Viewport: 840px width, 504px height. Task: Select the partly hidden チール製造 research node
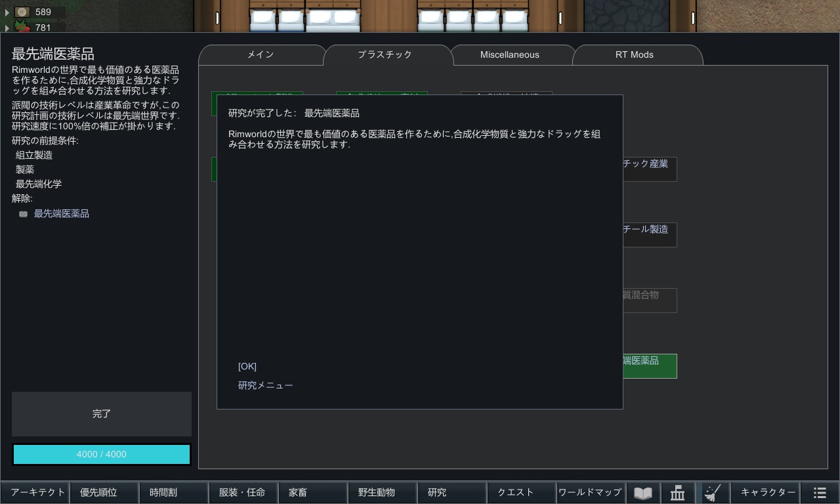(650, 235)
